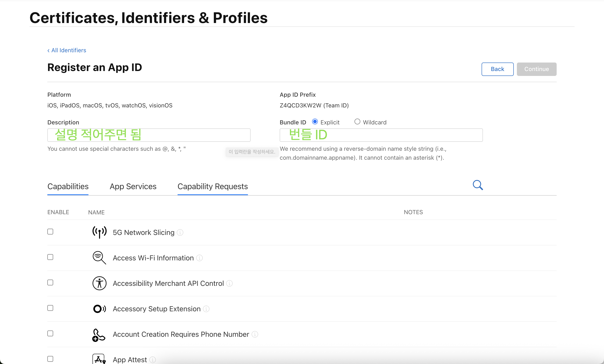Open info for Account Creation Requires Phone Number
The width and height of the screenshot is (604, 364).
coord(255,334)
